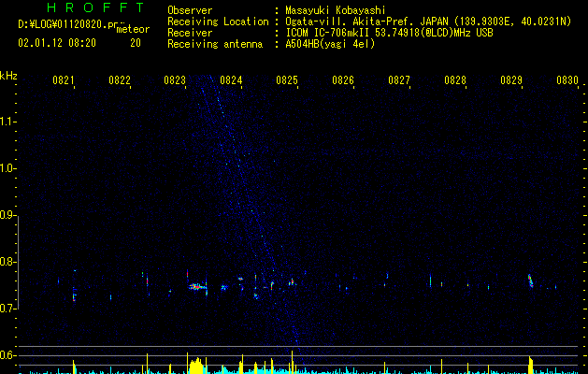Click the 0827 time marker
This screenshot has height=374, width=588.
[x=399, y=80]
